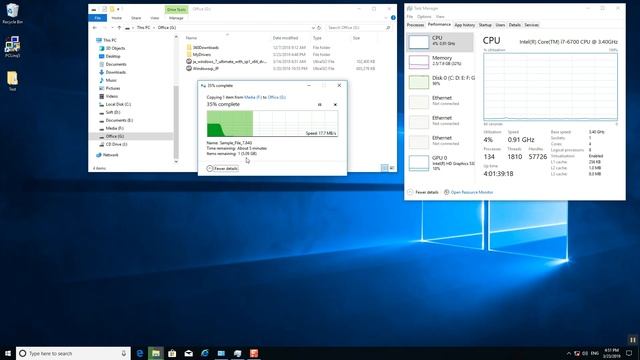640x360 pixels.
Task: Open the View menu in Task Manager
Action: (x=440, y=17)
